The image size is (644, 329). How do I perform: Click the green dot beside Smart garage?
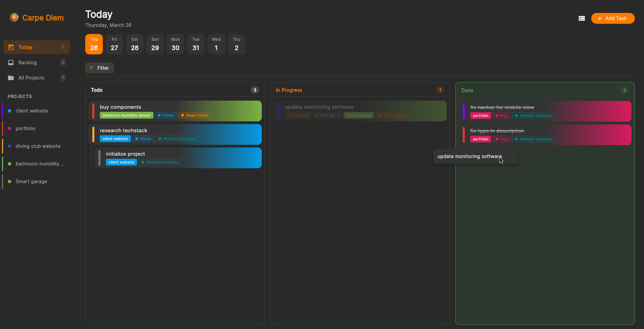click(10, 181)
